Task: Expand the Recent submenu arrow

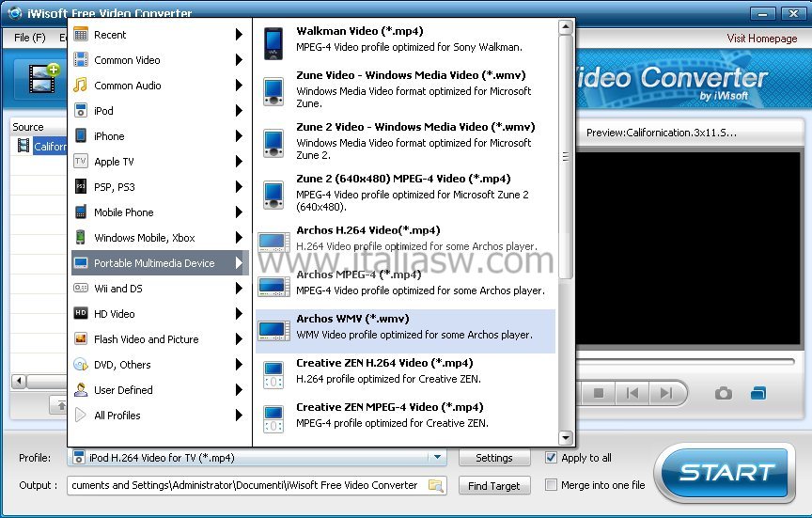Action: click(x=239, y=35)
